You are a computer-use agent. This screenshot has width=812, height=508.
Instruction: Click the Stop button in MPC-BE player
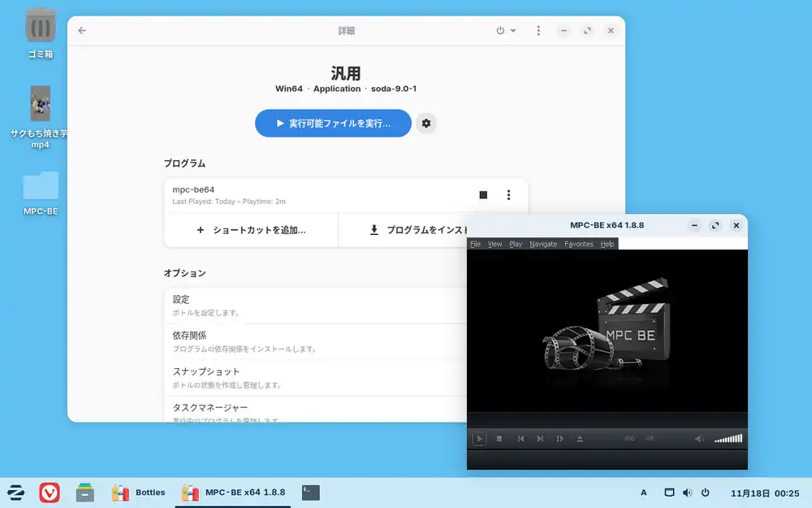point(499,439)
